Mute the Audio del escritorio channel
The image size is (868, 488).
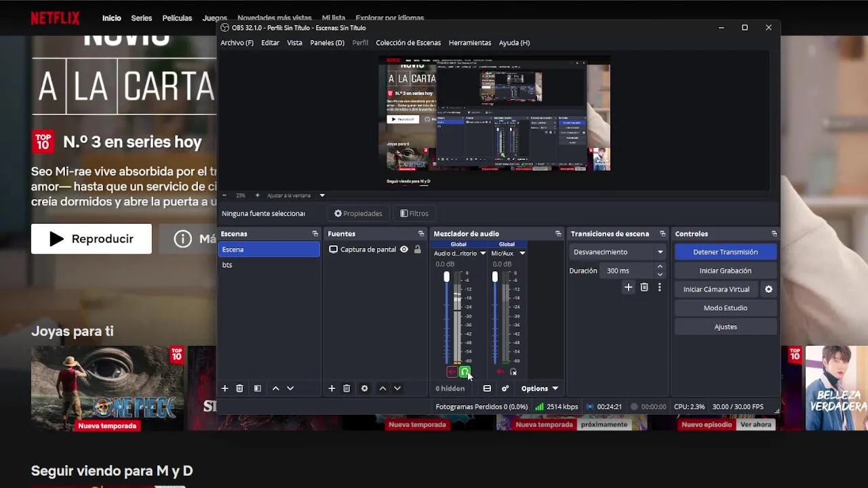point(452,372)
